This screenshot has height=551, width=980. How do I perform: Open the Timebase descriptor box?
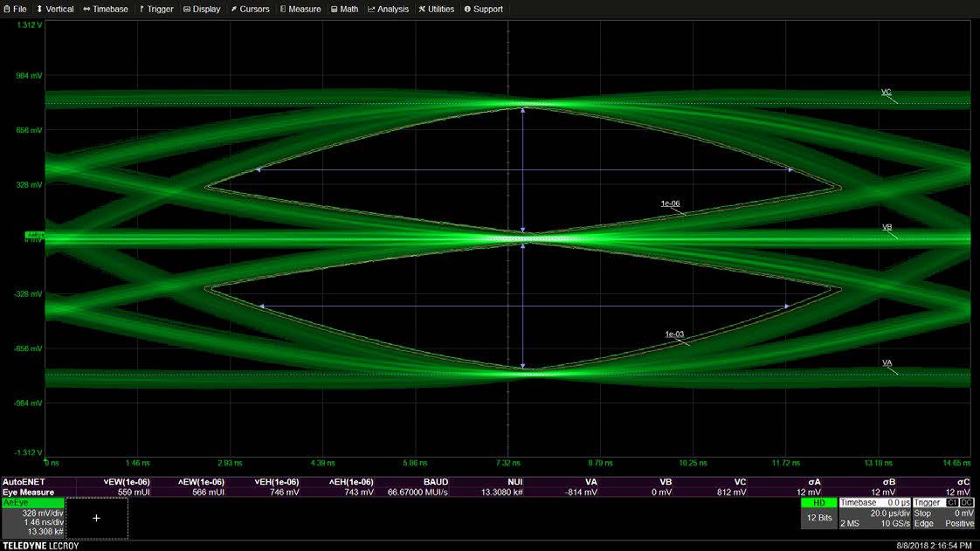[874, 513]
